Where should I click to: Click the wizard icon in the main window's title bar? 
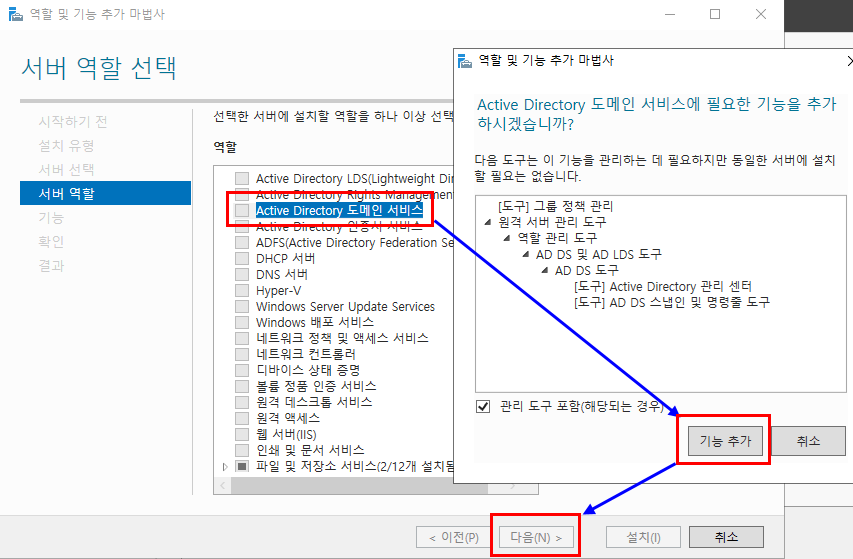[16, 14]
